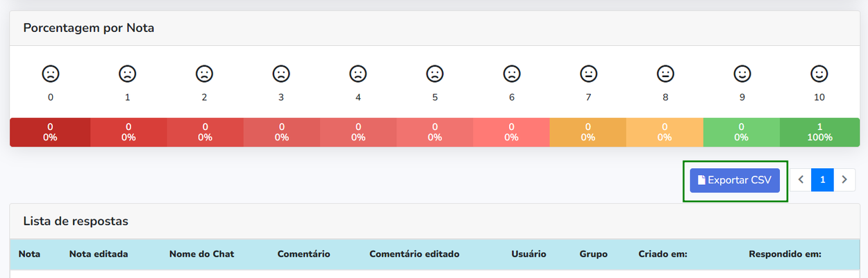This screenshot has width=868, height=278.
Task: Click the dark red 0% segment for score 0
Action: (x=50, y=132)
